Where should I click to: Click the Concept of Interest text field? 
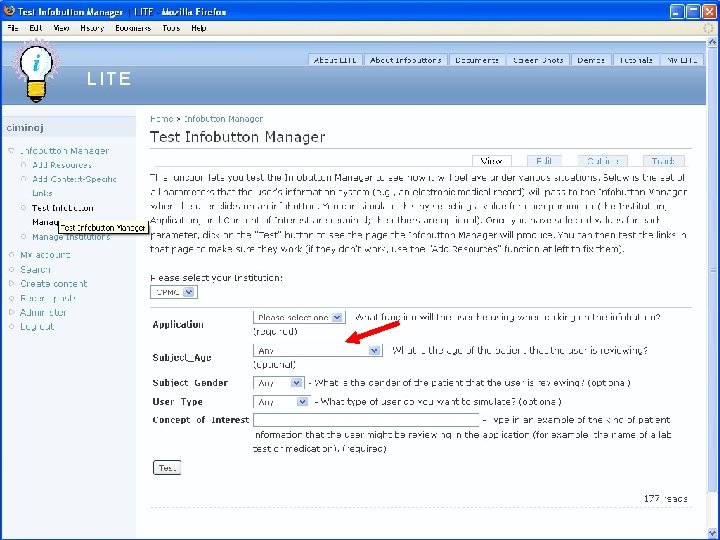coord(366,420)
